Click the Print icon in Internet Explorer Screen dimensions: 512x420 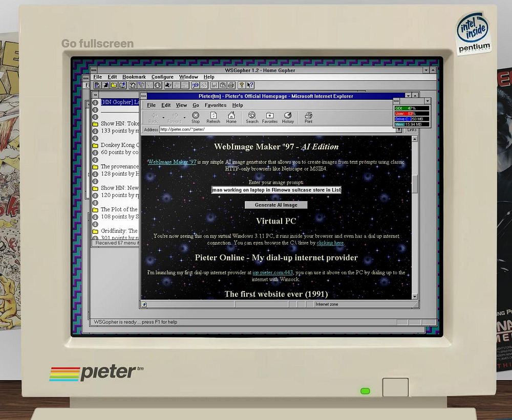[308, 118]
